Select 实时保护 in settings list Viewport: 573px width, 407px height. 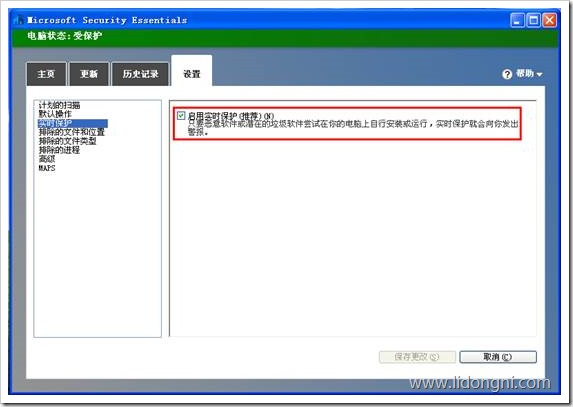[x=73, y=123]
